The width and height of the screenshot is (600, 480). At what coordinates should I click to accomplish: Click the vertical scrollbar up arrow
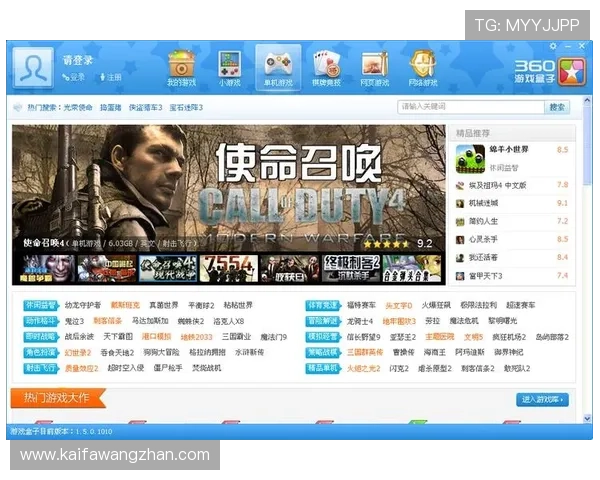click(587, 101)
